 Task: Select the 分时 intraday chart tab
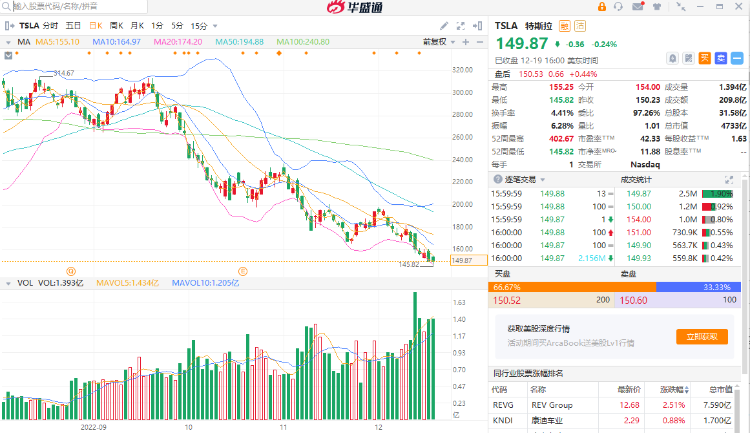[x=50, y=25]
